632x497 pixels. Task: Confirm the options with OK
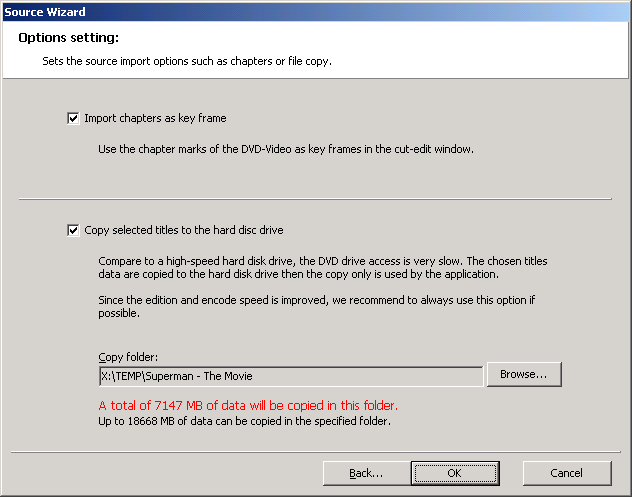454,473
